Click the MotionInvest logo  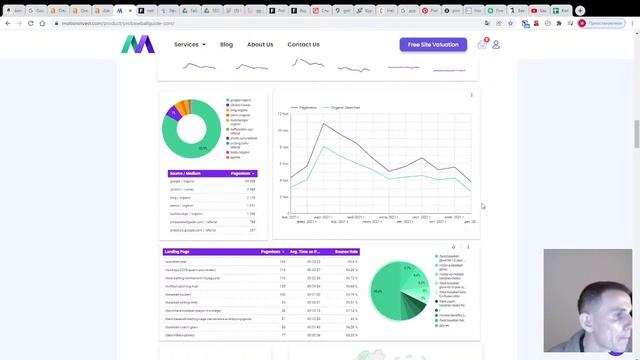point(138,44)
